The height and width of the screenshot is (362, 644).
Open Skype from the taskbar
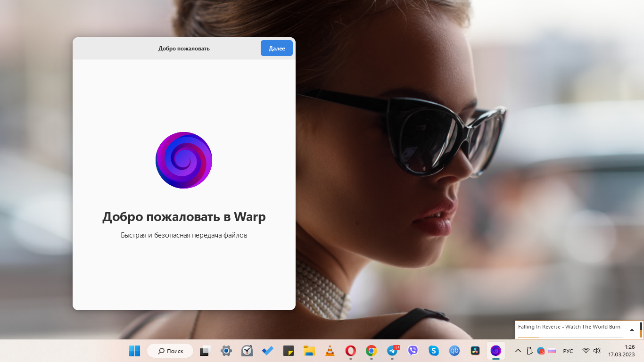[x=434, y=351]
